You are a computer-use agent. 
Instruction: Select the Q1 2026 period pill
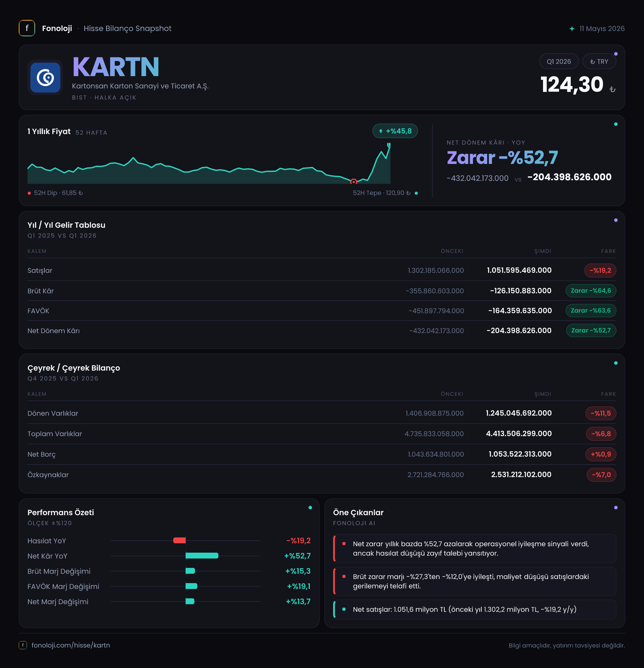(559, 62)
